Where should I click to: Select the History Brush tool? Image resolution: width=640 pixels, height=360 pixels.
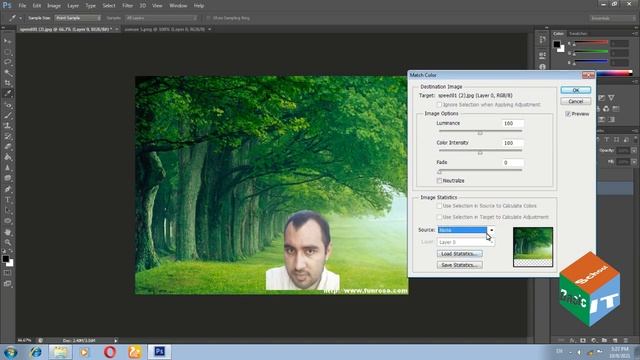tap(8, 136)
